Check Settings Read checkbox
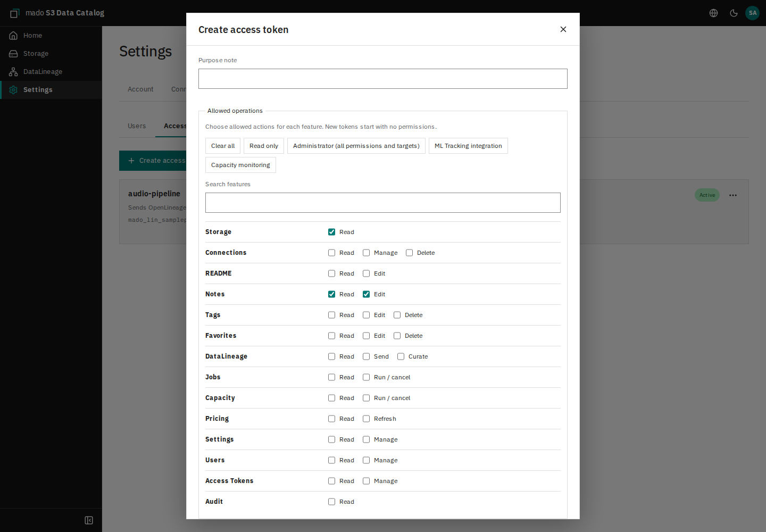Viewport: 766px width, 532px height. (331, 439)
